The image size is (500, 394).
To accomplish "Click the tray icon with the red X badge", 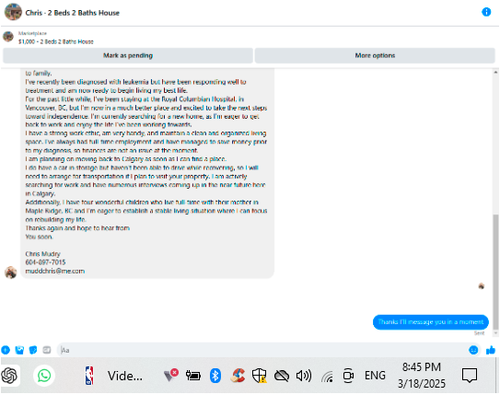I will 171,375.
